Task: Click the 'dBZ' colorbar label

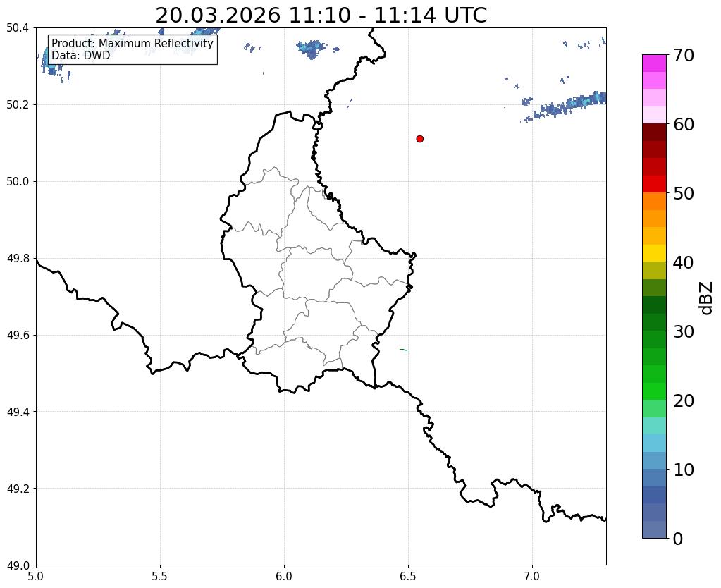Action: click(707, 298)
